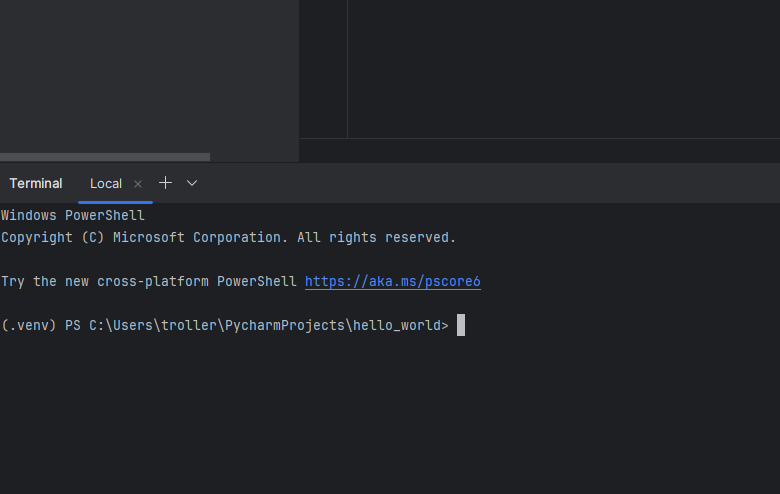Expand the terminal shell options chevron
Screen dimensions: 780x494
[x=192, y=183]
